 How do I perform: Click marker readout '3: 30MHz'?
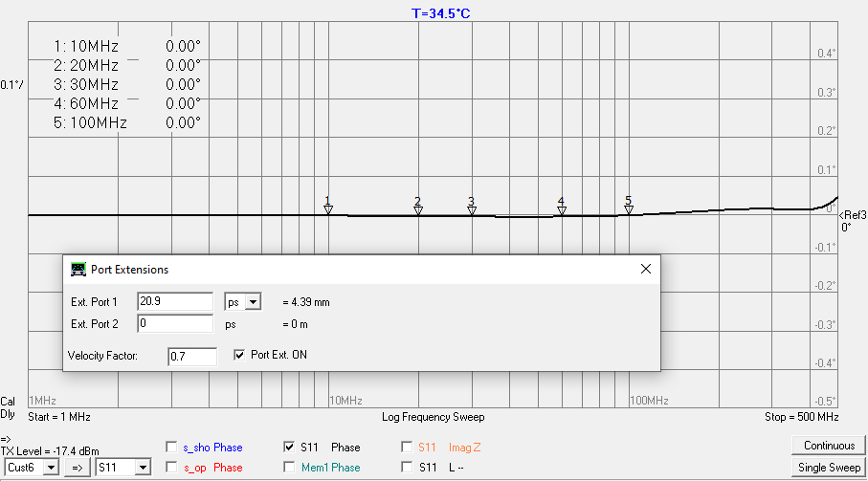coord(86,84)
